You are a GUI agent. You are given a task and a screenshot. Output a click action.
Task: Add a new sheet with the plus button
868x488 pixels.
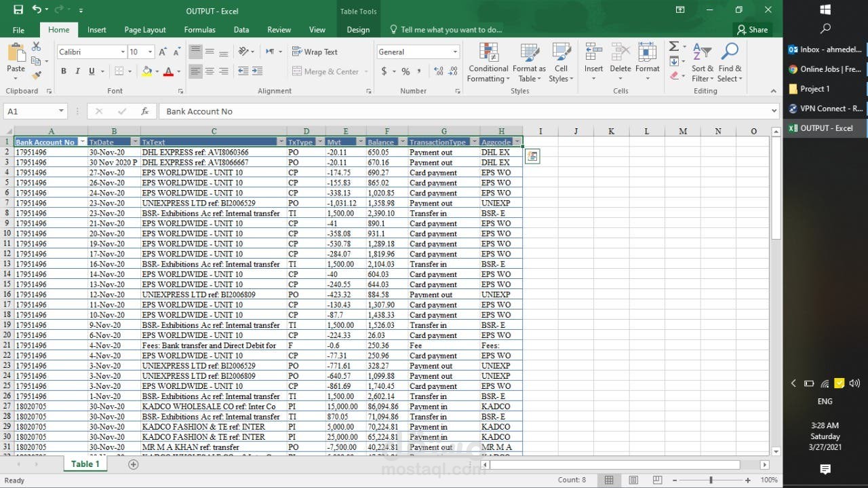(x=133, y=464)
